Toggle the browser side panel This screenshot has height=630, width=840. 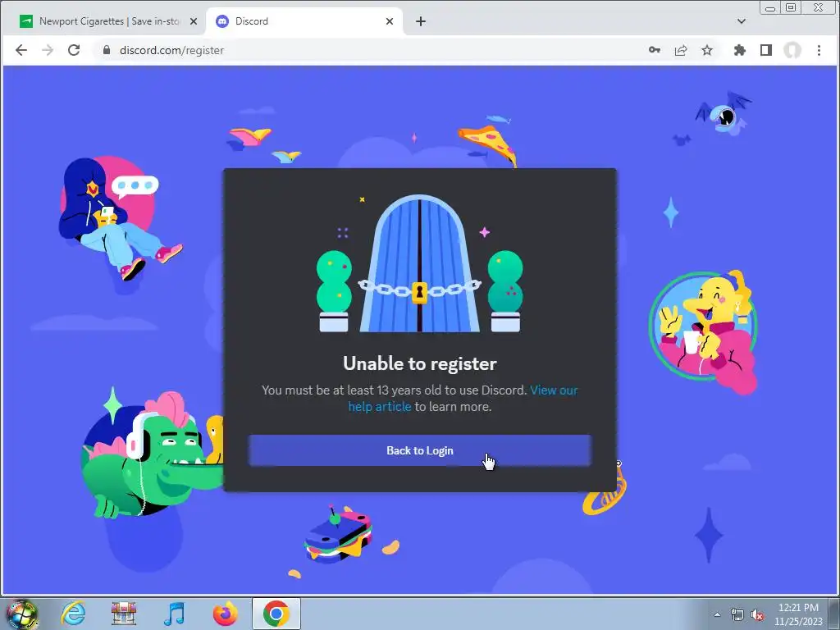click(x=766, y=50)
